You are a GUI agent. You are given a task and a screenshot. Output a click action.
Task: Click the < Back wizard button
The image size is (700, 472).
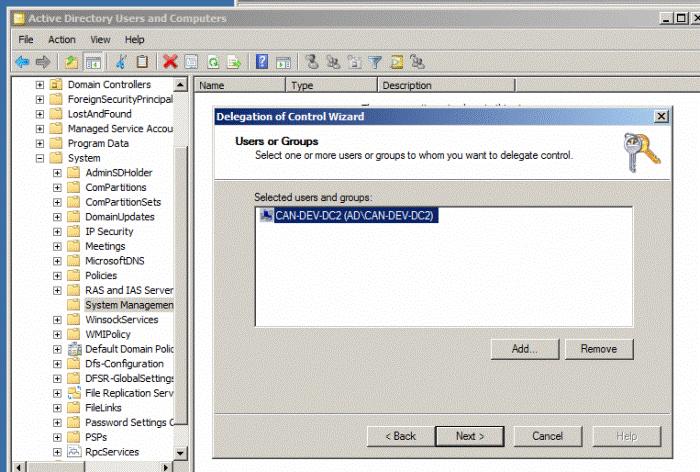pos(400,436)
